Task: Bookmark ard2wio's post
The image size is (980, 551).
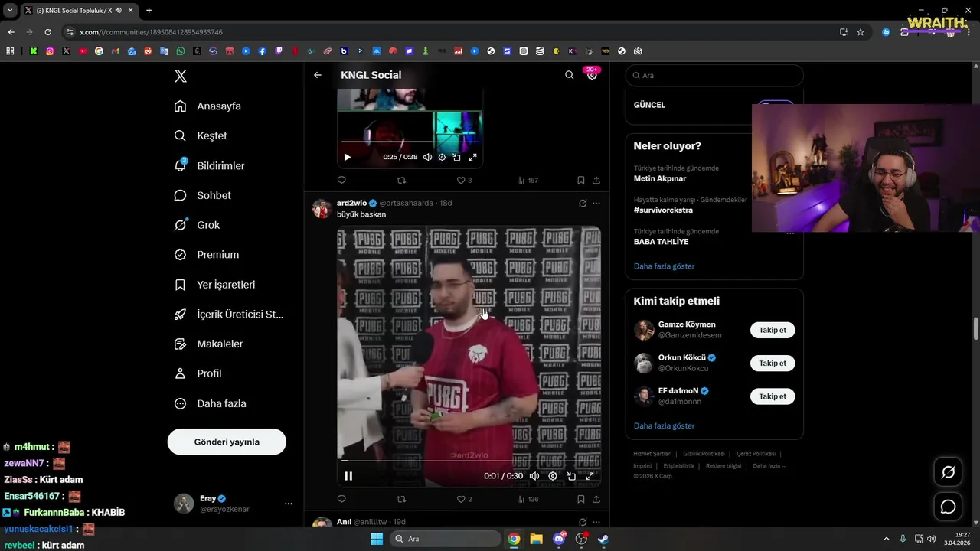Action: [x=580, y=499]
